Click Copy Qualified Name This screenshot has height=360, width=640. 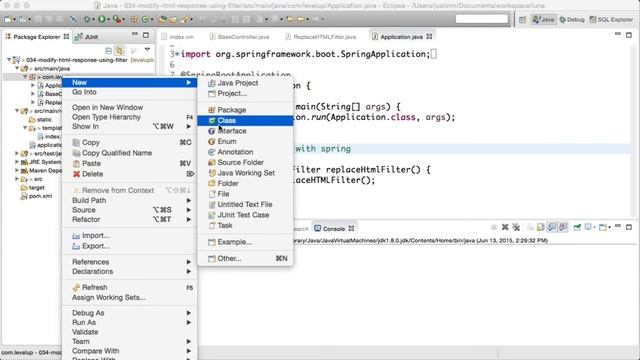(x=129, y=153)
